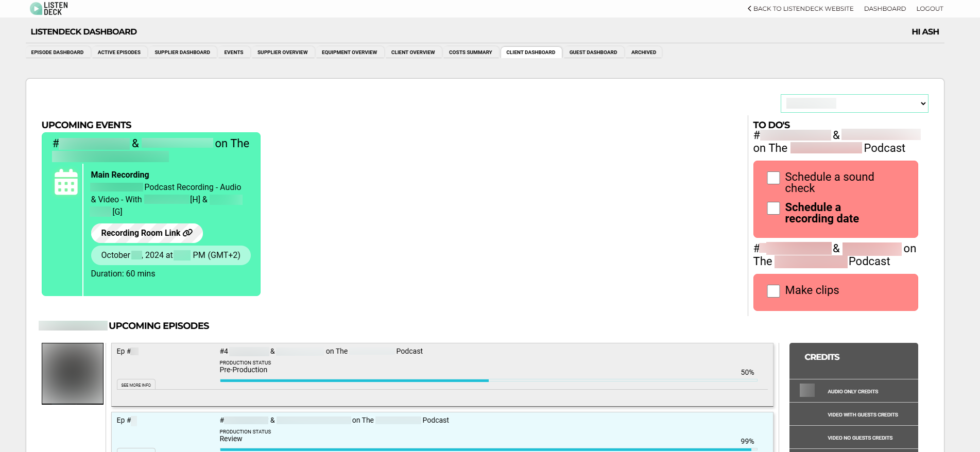Open the client selector dropdown

click(x=854, y=103)
